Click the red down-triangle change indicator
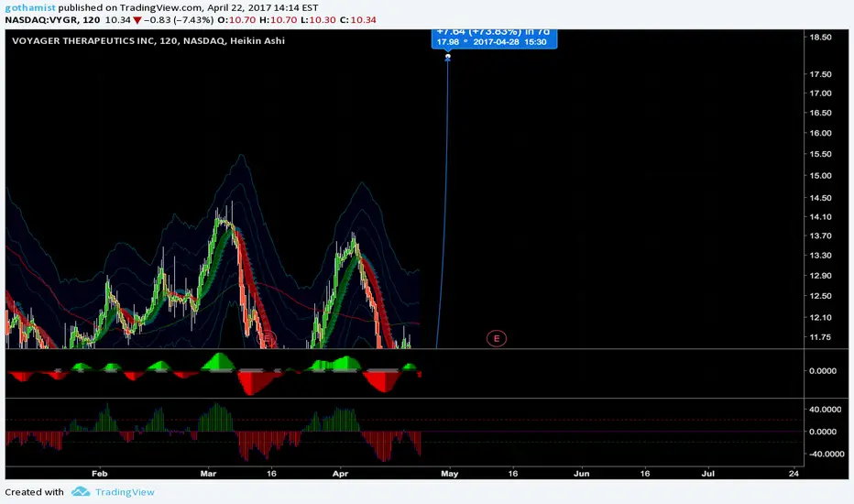This screenshot has height=504, width=854. [137, 21]
